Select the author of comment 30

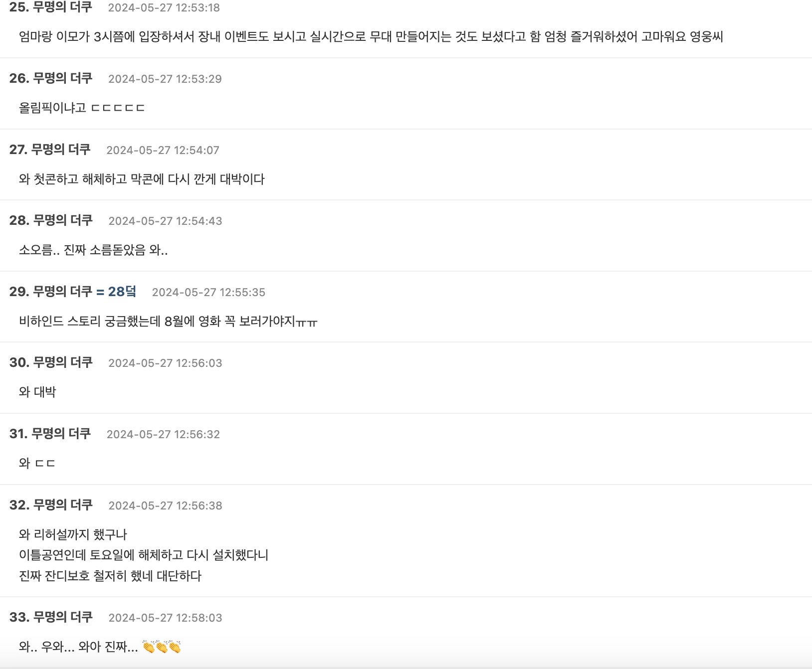coord(62,362)
